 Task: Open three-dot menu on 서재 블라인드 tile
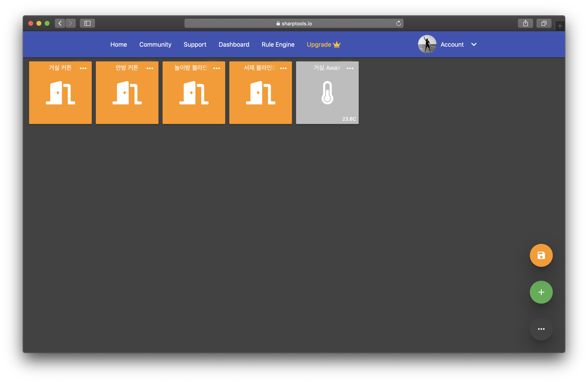click(283, 68)
